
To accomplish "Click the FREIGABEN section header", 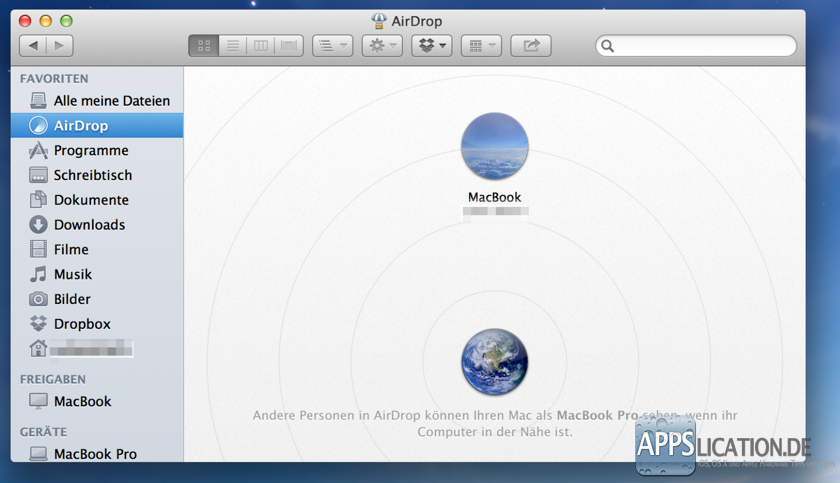I will coord(52,379).
